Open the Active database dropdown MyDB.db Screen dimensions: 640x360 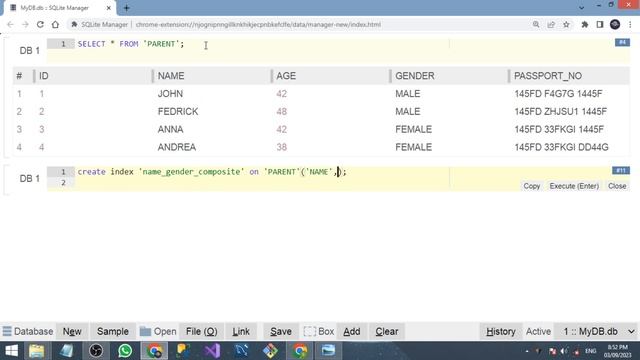point(598,331)
